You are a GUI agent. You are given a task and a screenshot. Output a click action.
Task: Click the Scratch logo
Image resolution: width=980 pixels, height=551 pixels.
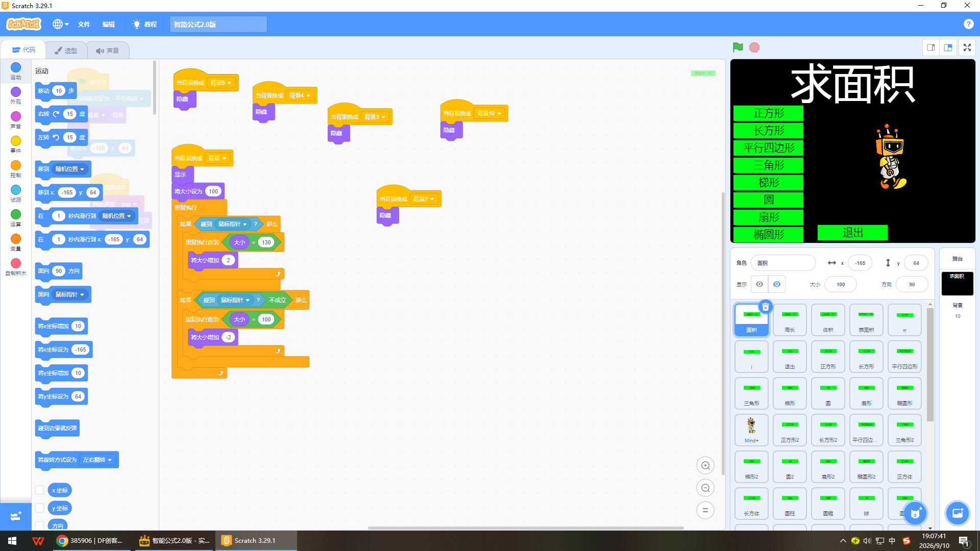click(23, 24)
